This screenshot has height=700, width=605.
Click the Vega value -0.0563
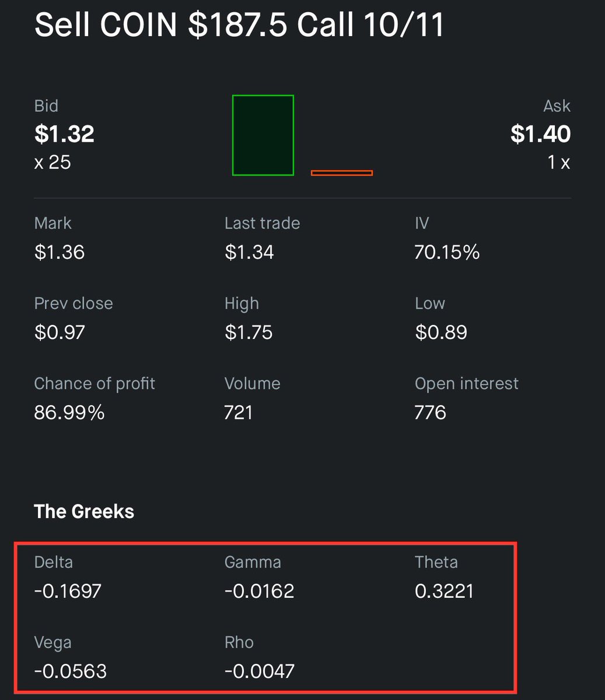coord(71,671)
